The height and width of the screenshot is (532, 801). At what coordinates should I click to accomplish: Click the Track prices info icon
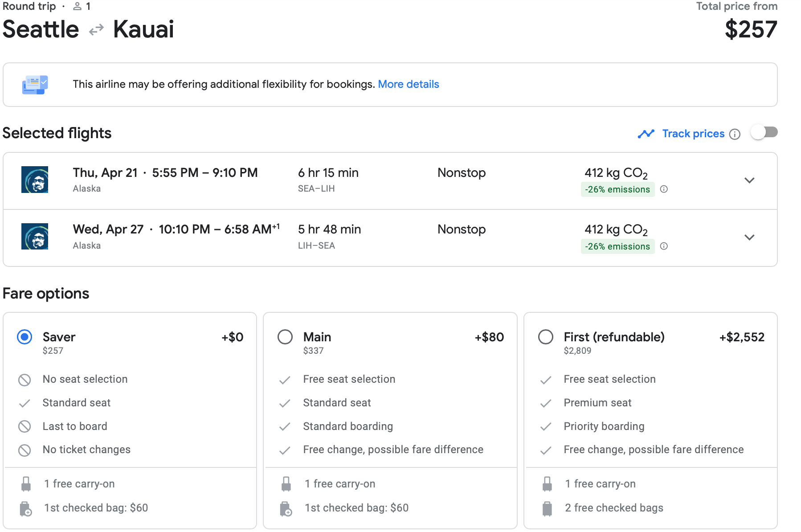735,134
